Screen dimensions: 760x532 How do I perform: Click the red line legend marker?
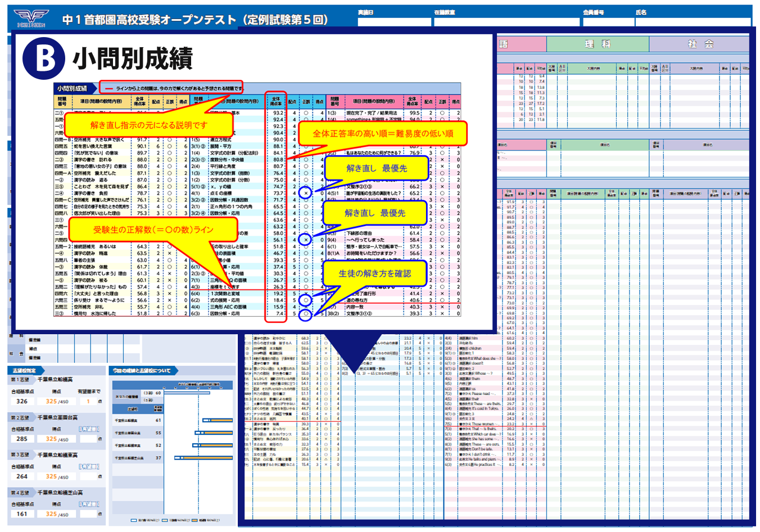click(x=108, y=88)
